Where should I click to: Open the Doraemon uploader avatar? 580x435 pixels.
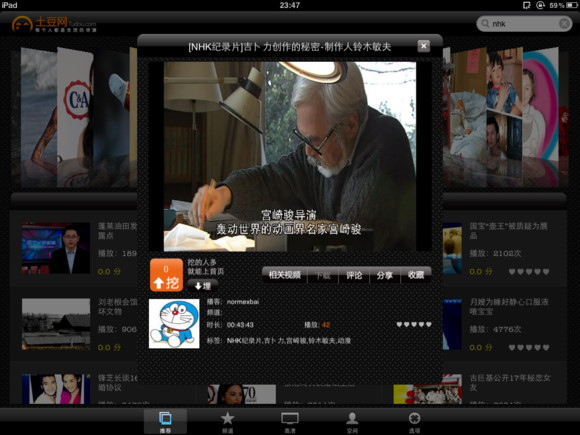[x=174, y=324]
